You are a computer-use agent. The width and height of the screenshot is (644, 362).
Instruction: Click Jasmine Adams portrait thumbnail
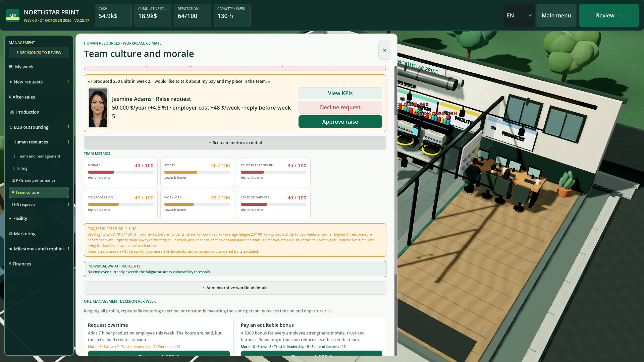tap(98, 108)
